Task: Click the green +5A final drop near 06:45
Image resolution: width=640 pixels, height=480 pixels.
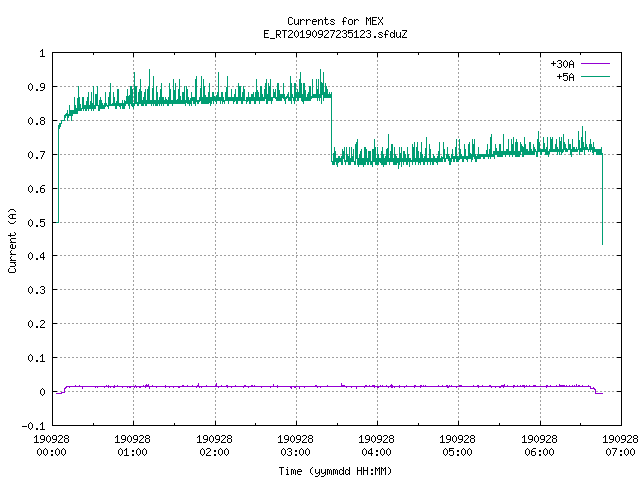Action: tap(602, 199)
